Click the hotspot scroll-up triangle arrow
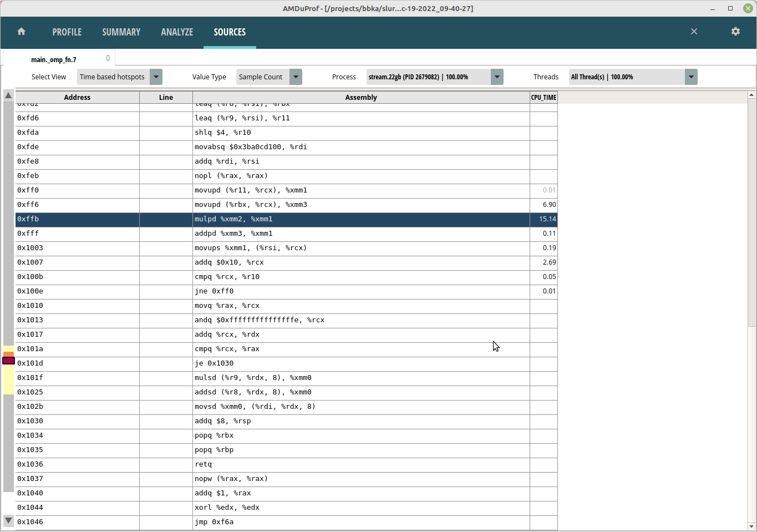This screenshot has width=757, height=532. (8, 95)
